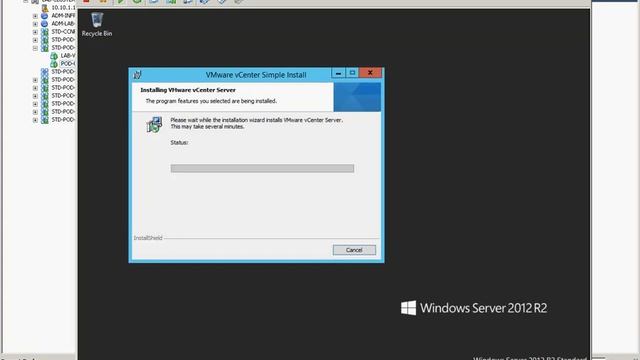Viewport: 640px width, 360px height.
Task: Close the VMware vCenter Simple Install dialog
Action: tap(370, 73)
